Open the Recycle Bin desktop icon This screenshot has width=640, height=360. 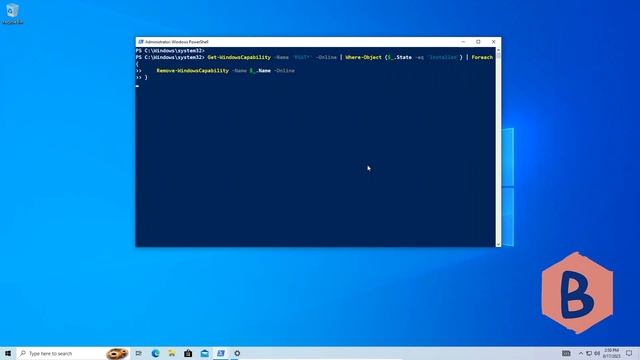tap(12, 14)
